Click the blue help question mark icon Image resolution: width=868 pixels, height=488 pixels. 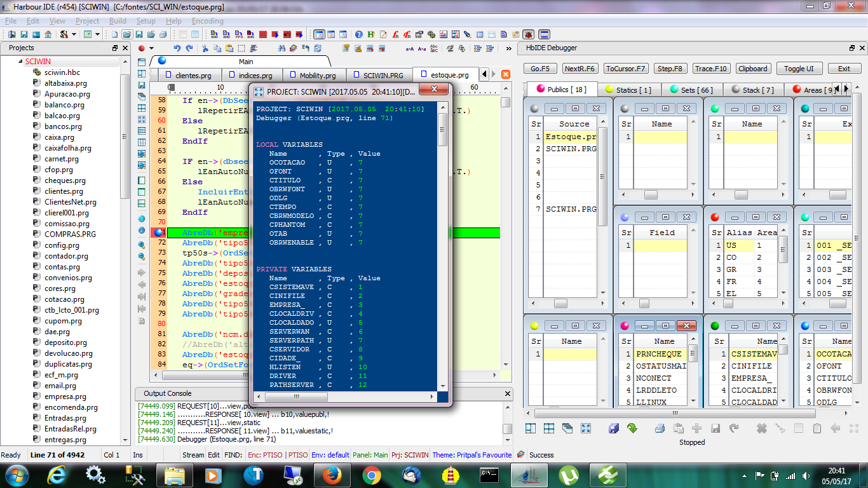click(x=359, y=34)
